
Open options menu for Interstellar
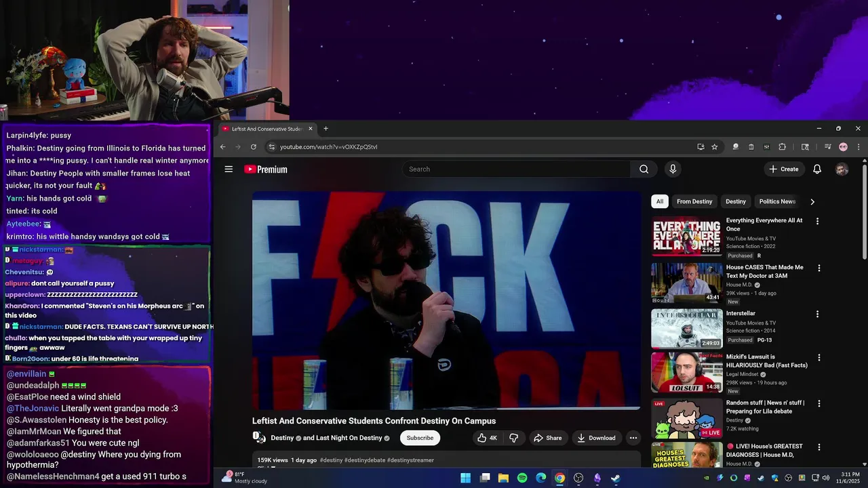tap(817, 314)
